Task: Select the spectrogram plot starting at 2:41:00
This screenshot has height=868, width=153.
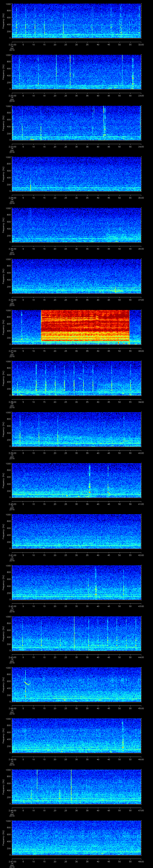Action: coord(76,531)
